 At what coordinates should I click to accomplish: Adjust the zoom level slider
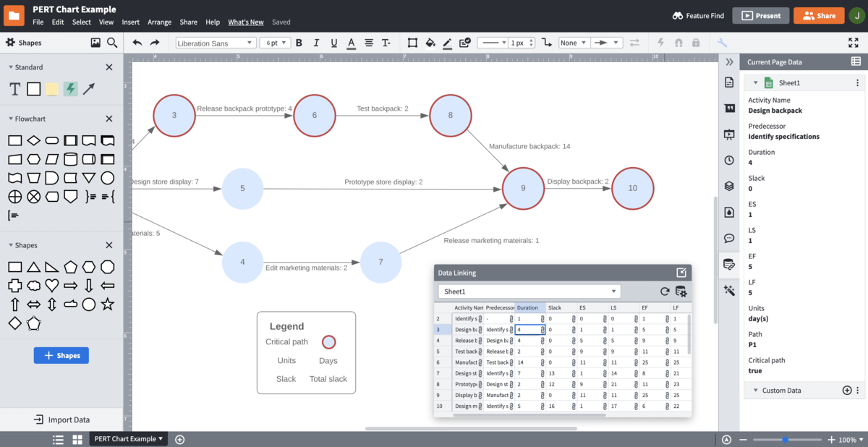[x=785, y=440]
